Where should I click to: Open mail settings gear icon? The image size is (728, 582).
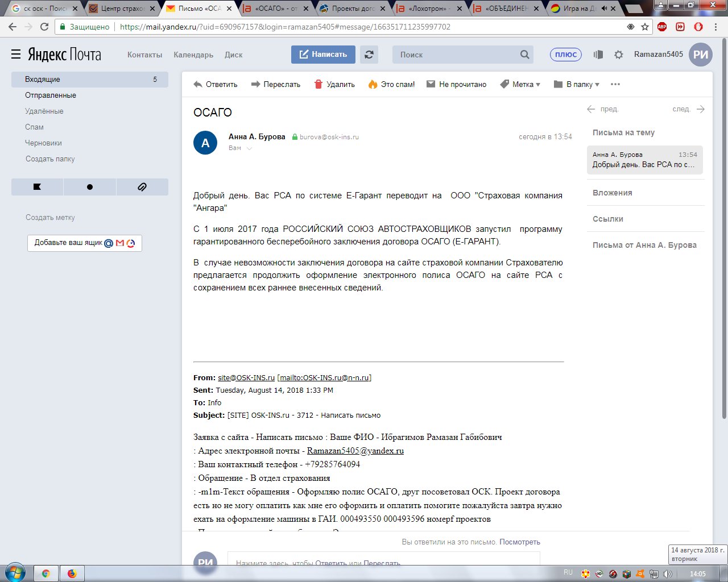(619, 55)
